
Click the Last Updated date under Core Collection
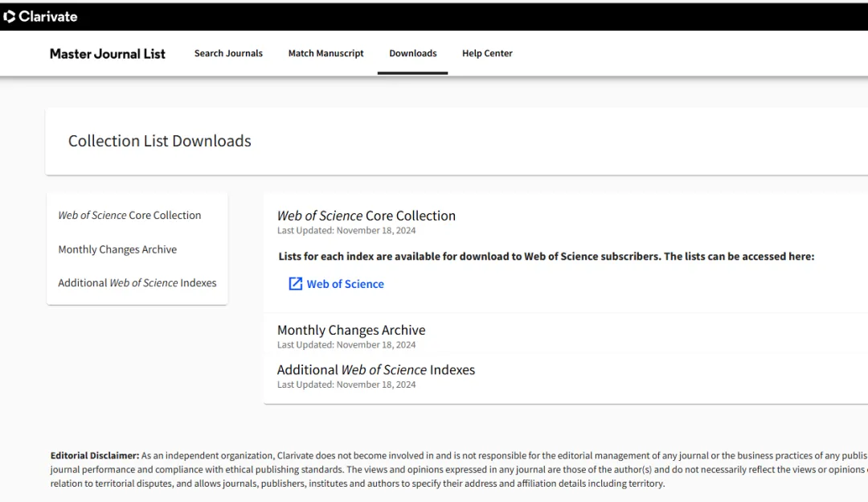[346, 231]
